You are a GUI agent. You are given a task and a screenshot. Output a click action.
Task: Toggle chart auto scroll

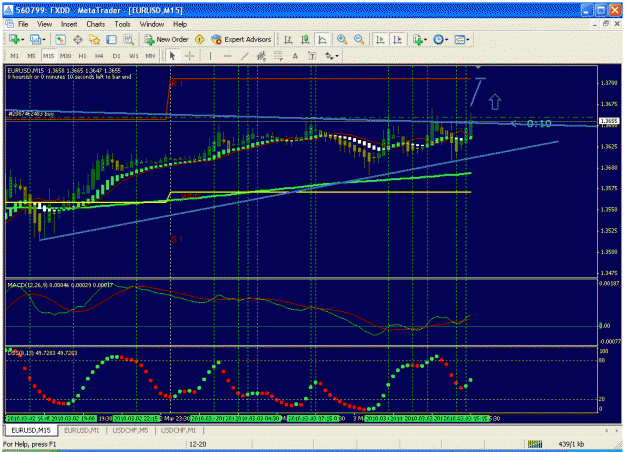(x=380, y=39)
